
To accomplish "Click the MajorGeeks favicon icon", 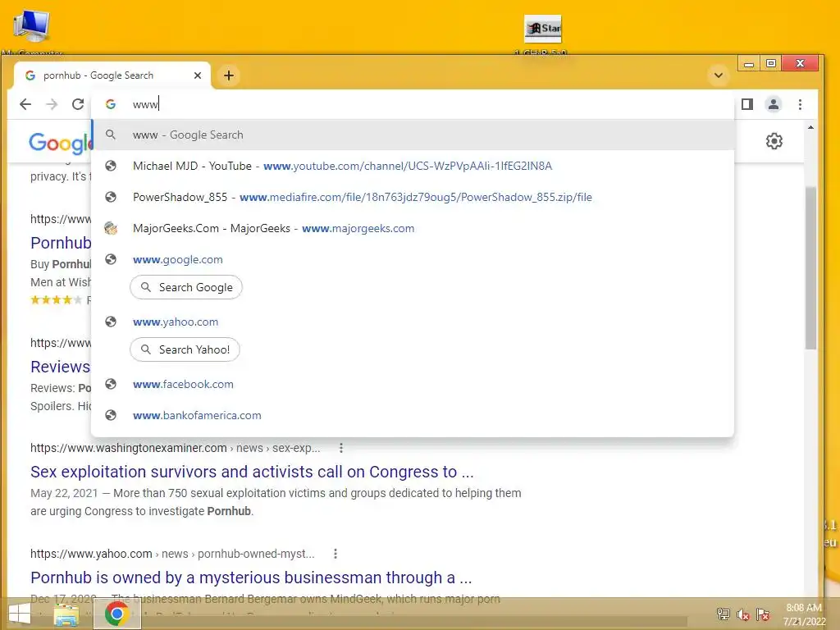I will point(111,228).
